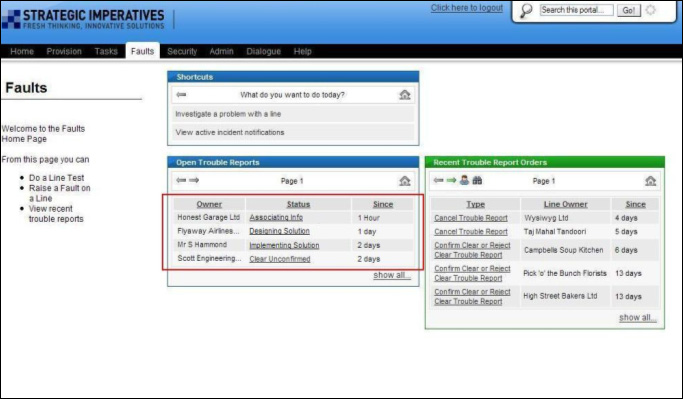683x399 pixels.
Task: Open Confirm Clear report for Campbells Soup Kitchen
Action: (x=472, y=250)
